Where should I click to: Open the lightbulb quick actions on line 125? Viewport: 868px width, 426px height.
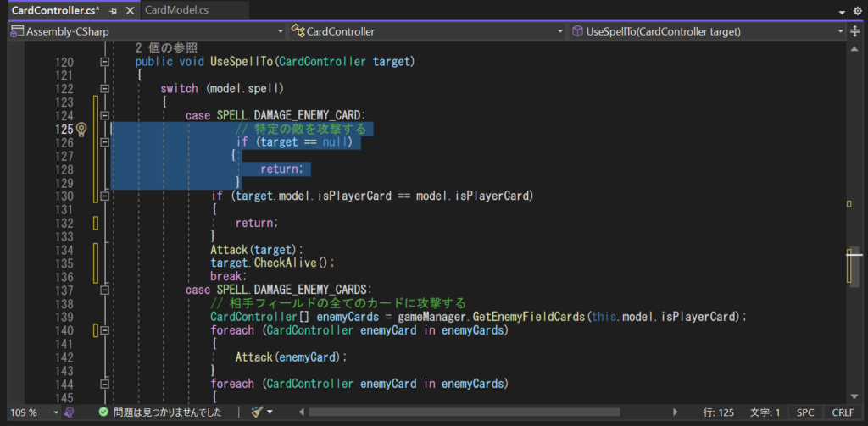point(81,130)
